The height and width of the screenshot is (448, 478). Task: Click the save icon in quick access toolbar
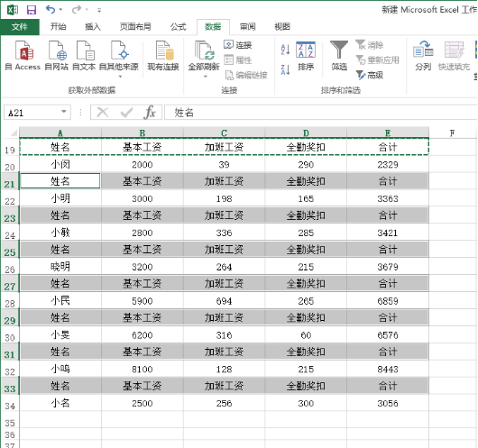32,10
